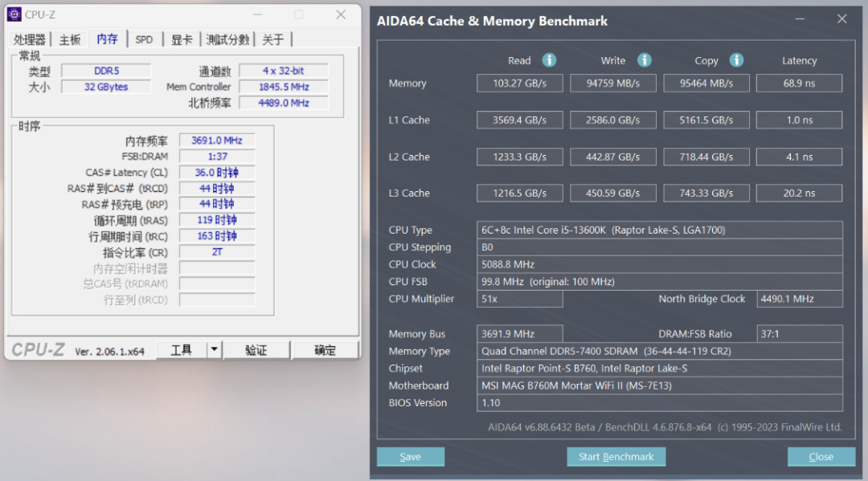
Task: Click the Memory Copy 95464 MB/s field
Action: (706, 83)
